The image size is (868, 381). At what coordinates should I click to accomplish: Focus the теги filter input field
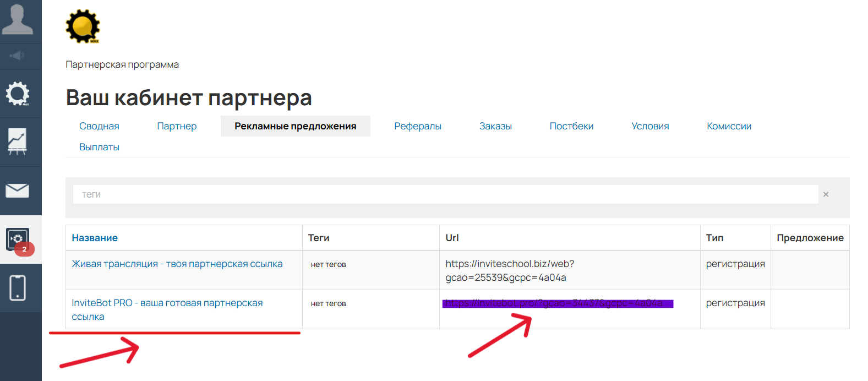[445, 194]
